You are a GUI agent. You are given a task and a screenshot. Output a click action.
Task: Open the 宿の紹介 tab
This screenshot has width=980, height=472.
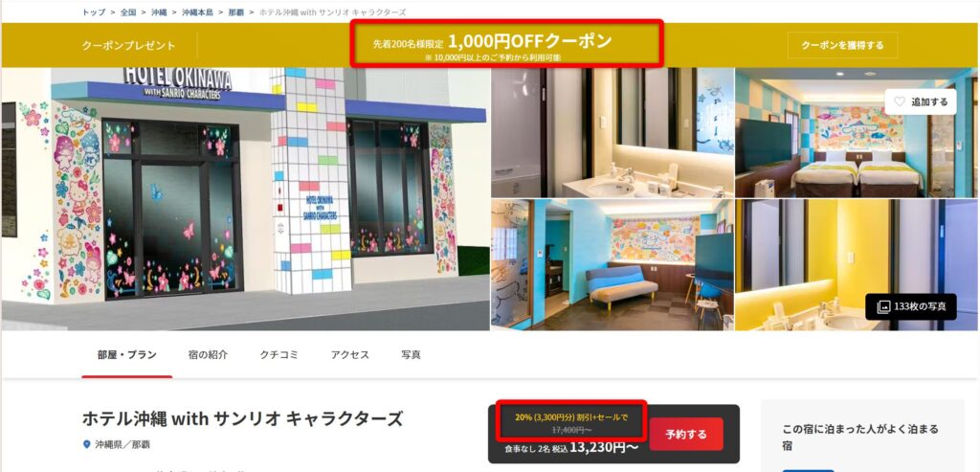click(x=208, y=354)
